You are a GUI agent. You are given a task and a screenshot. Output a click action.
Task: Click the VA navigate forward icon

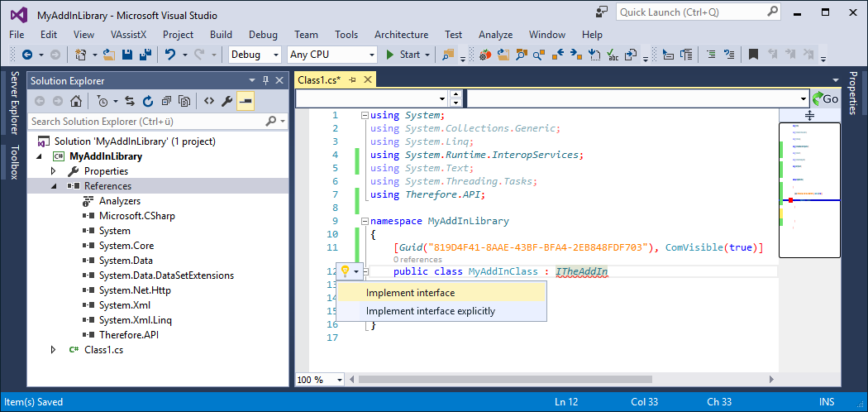click(575, 55)
